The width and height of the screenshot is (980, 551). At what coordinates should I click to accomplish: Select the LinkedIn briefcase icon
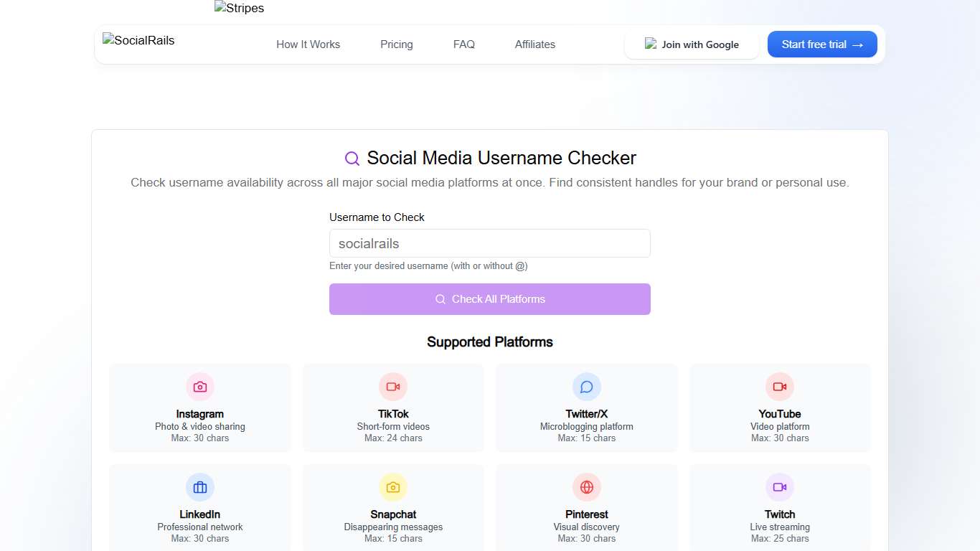pyautogui.click(x=199, y=486)
